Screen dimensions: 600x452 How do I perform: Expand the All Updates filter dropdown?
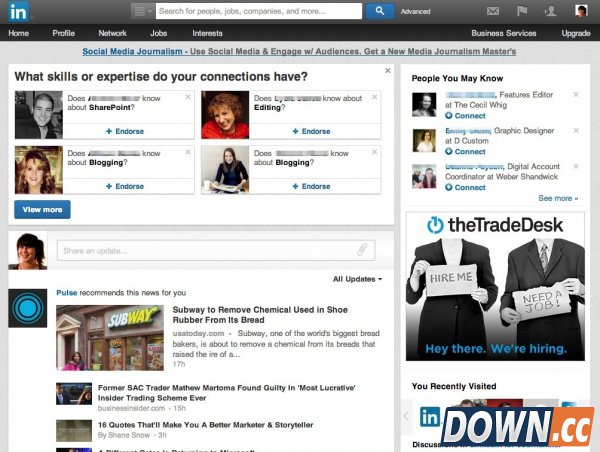click(x=357, y=279)
